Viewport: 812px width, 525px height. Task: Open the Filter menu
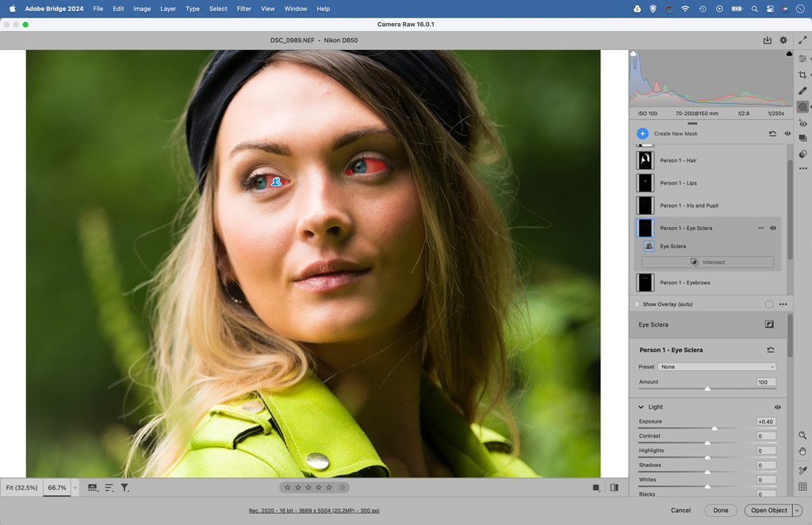[x=243, y=9]
